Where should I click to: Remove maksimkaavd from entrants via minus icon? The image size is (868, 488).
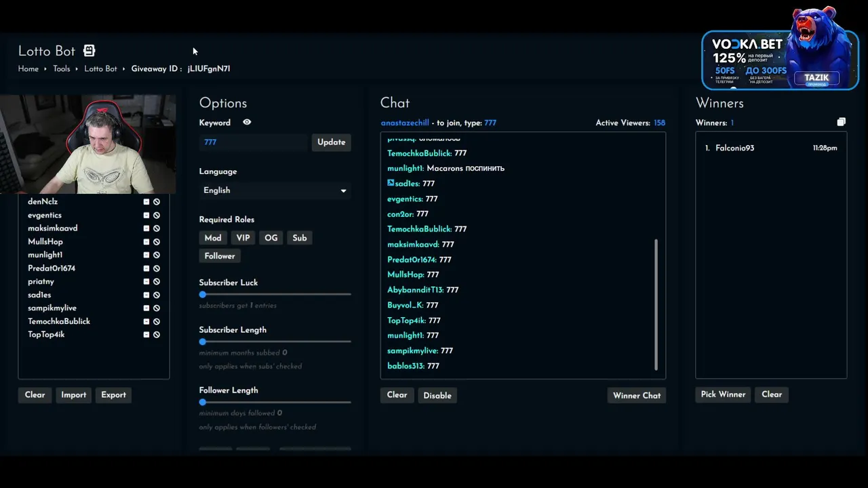pos(146,228)
